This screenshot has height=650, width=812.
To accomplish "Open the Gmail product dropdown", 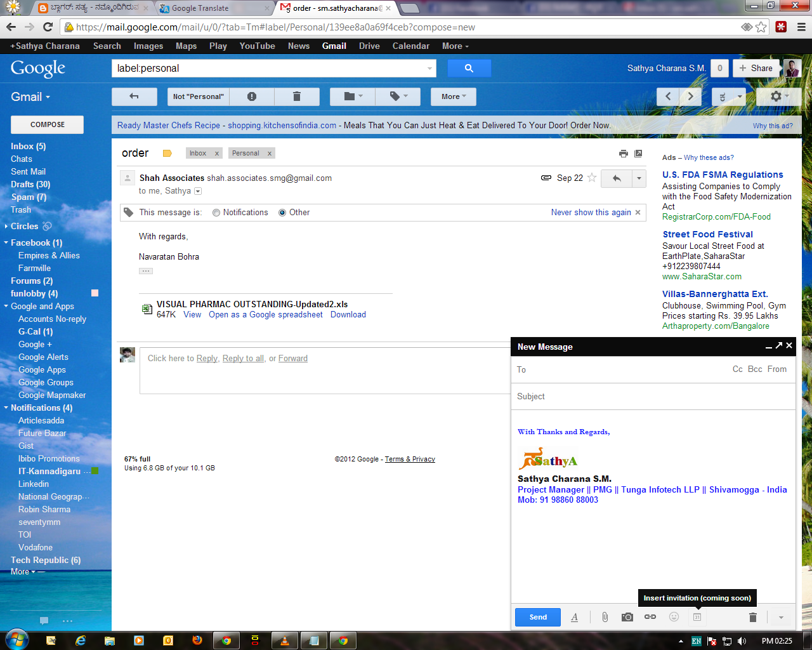I will pyautogui.click(x=30, y=97).
